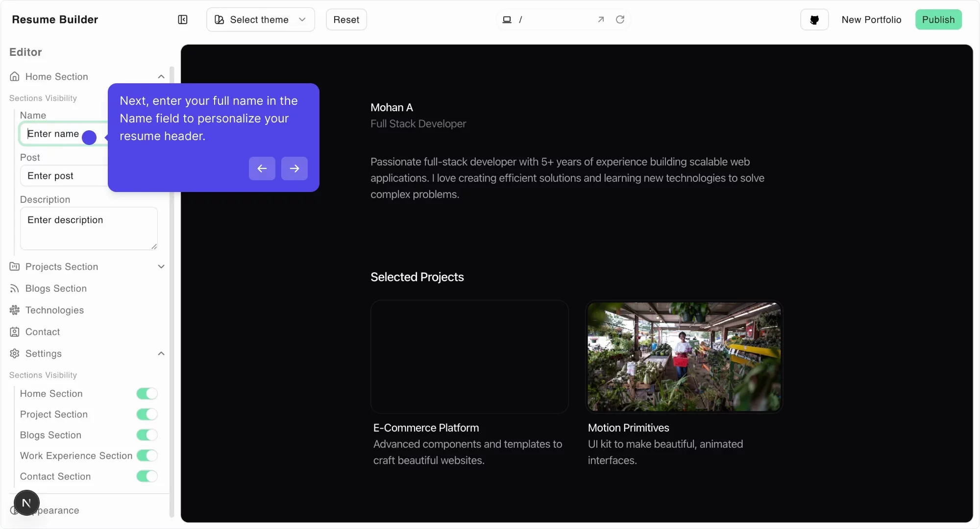
Task: Open the Select theme dropdown
Action: point(260,20)
